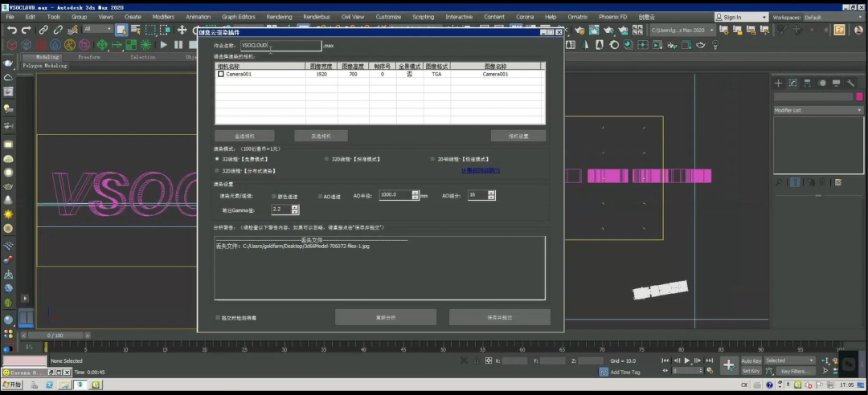Tick the Camera001 checkbox in camera table
The image size is (868, 395).
pyautogui.click(x=221, y=74)
